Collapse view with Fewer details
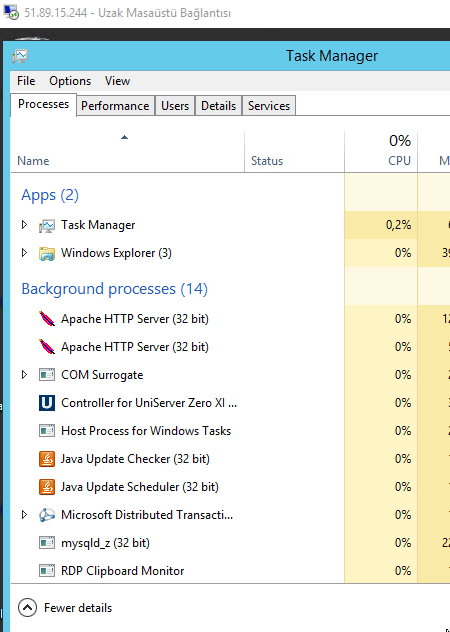The width and height of the screenshot is (450, 632). coord(65,608)
